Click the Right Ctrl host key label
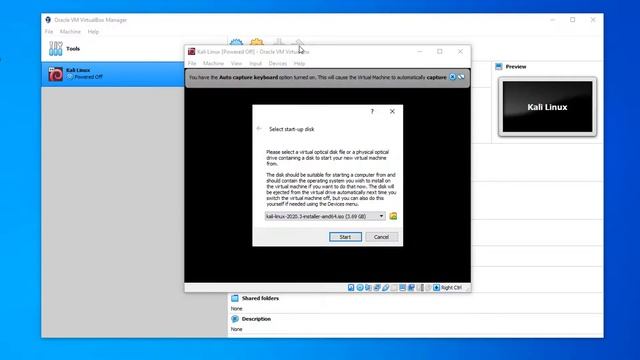 [x=451, y=287]
